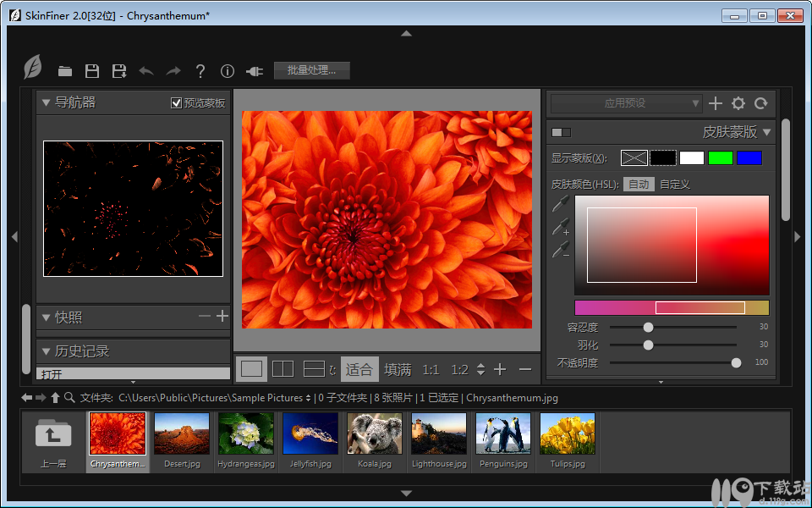Image resolution: width=812 pixels, height=508 pixels.
Task: Switch to side-by-side split view
Action: (x=283, y=369)
